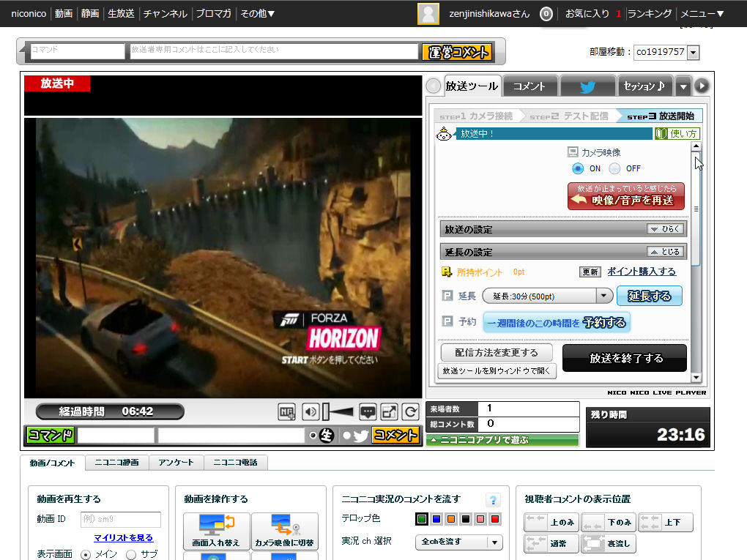Open the tab overflow down-arrow dropdown
The image size is (747, 560).
[683, 86]
